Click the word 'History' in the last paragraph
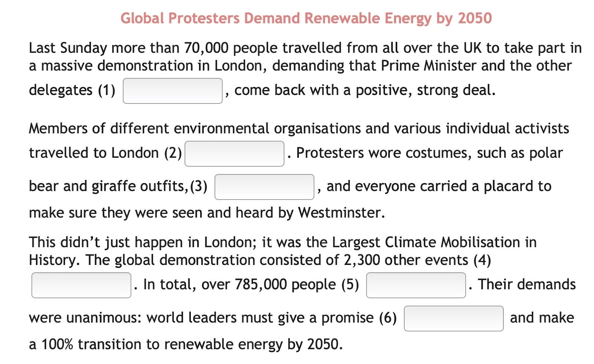Viewport: 594px width, 364px height. (52, 260)
